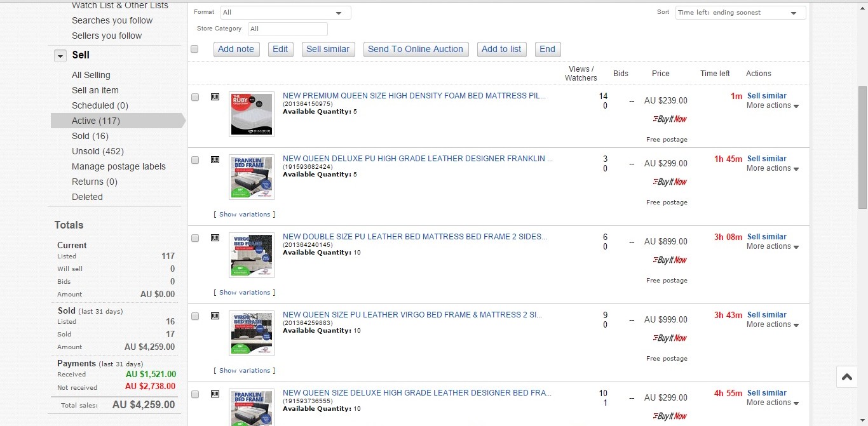
Task: Click the format icon for the 4h 55m listing
Action: coord(215,394)
